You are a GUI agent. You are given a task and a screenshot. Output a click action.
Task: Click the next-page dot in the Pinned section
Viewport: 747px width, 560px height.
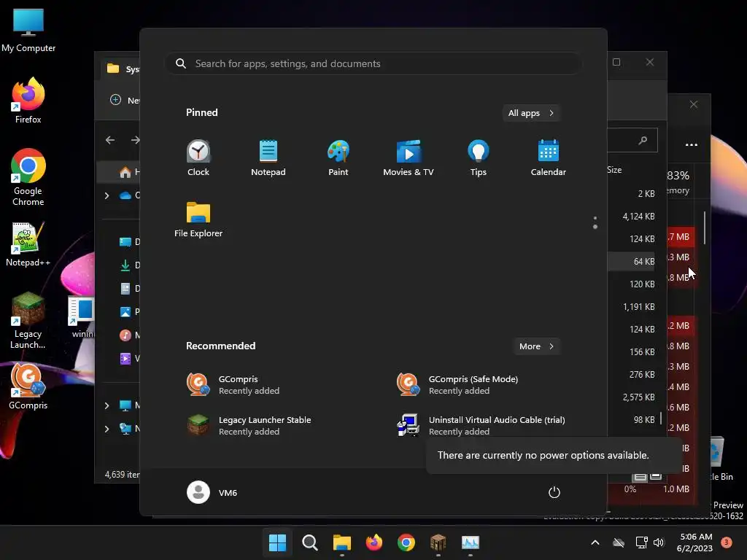(x=595, y=227)
